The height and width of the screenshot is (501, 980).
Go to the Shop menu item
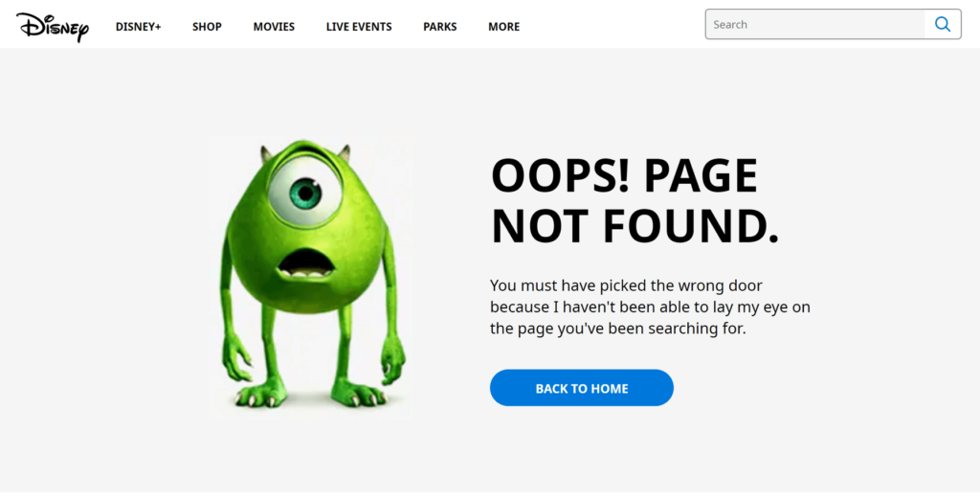coord(207,27)
